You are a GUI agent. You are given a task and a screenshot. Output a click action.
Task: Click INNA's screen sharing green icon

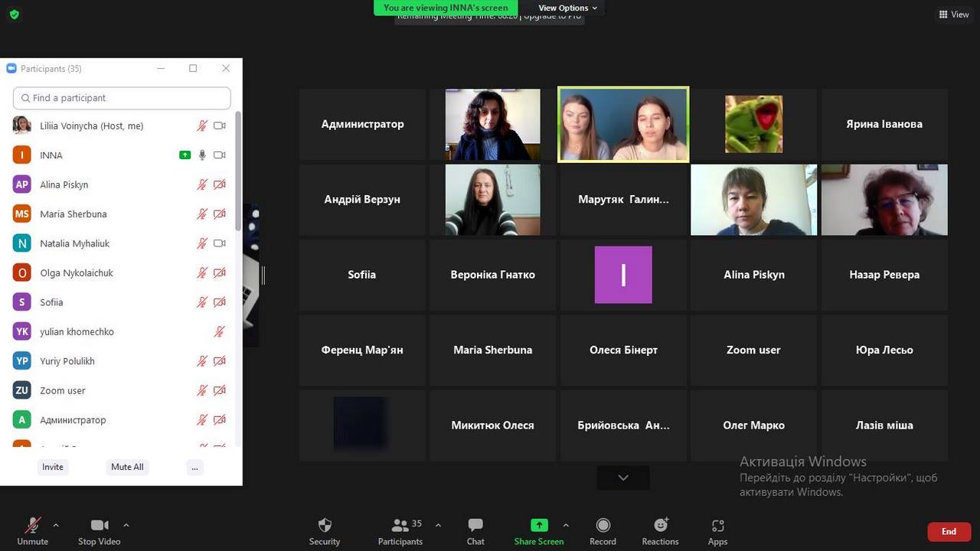185,155
